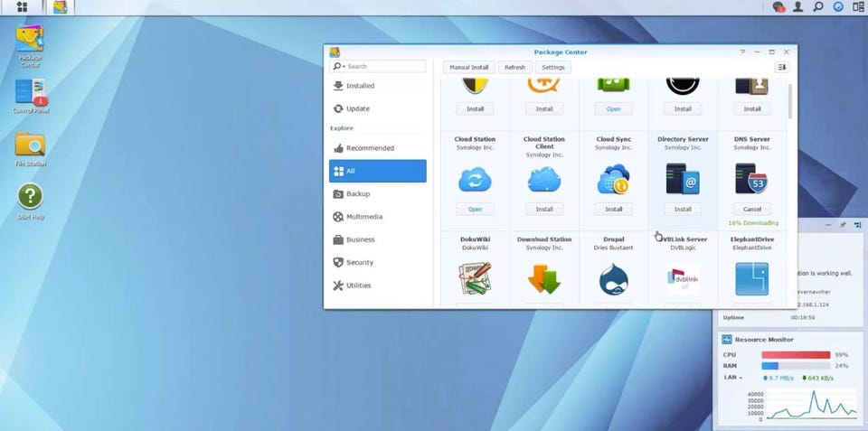Click the Directory Server package icon
Image resolution: width=868 pixels, height=431 pixels.
(683, 178)
